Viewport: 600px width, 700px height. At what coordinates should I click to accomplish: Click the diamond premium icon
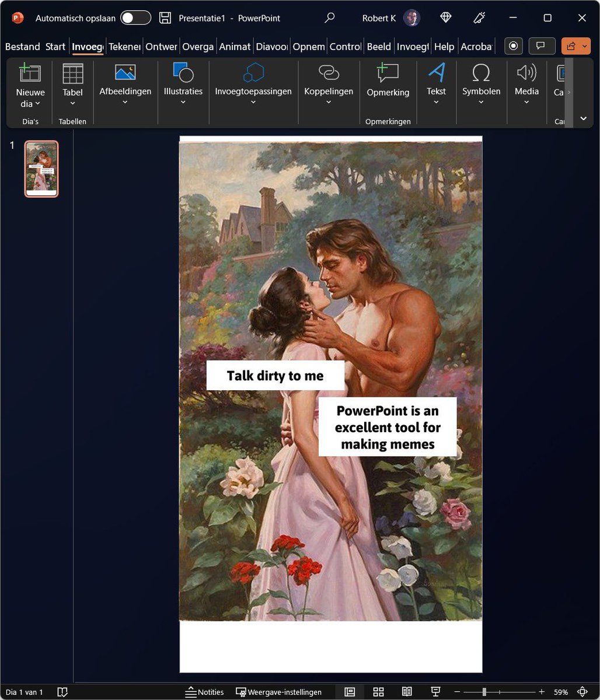[446, 18]
